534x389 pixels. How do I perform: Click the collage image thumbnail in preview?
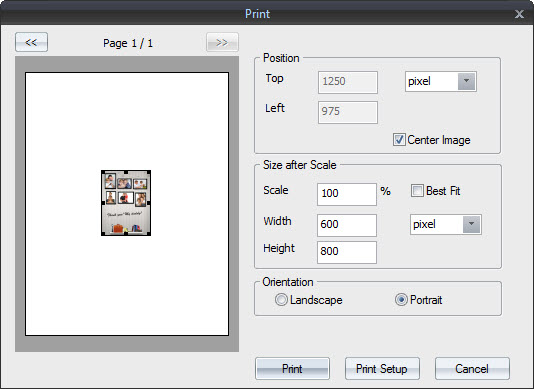(x=126, y=203)
